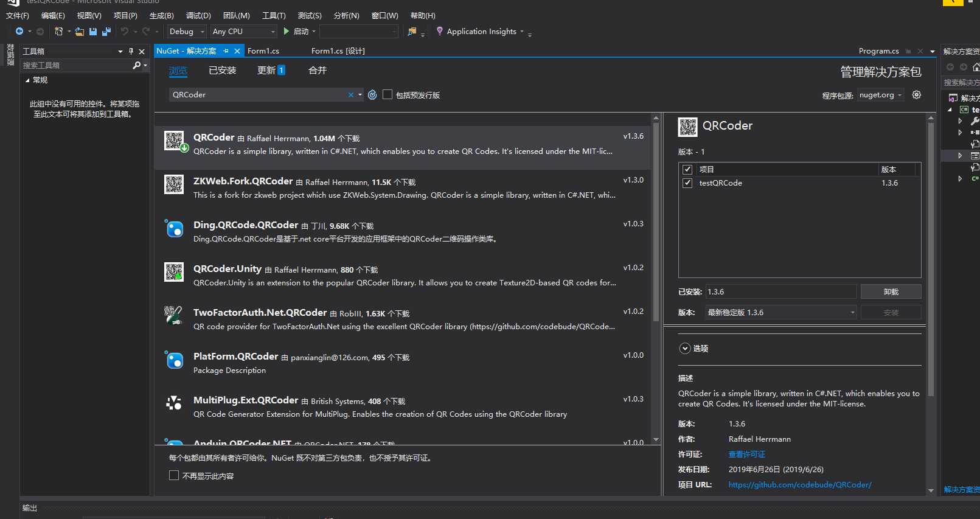
Task: Open the document tabs overflow dropdown
Action: click(x=933, y=52)
